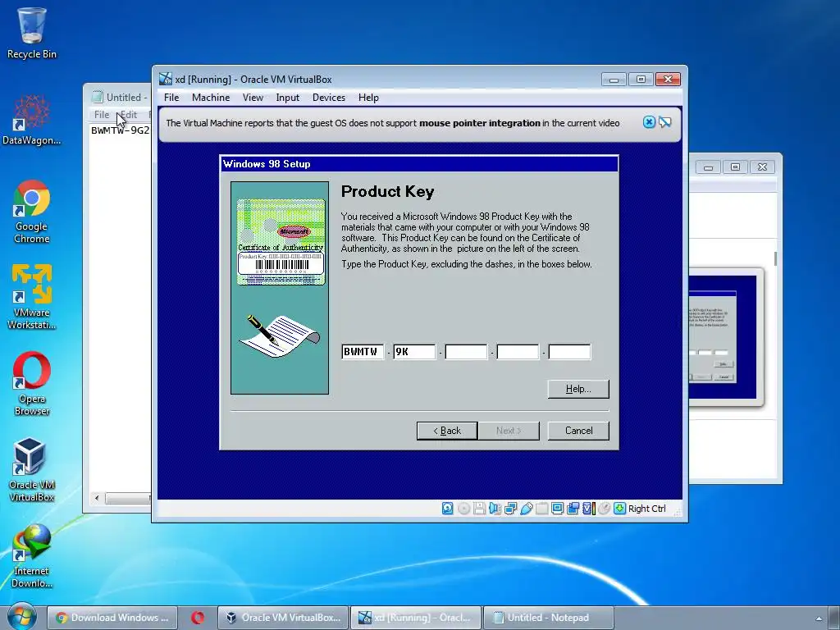
Task: Select the Opera Browser desktop shortcut
Action: coord(32,384)
